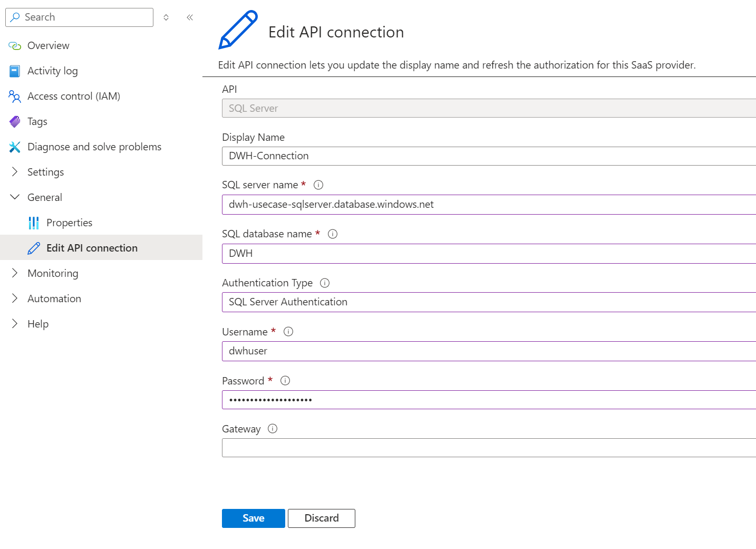Viewport: 756px width, 549px height.
Task: Click the Edit API connection heading
Action: click(336, 32)
